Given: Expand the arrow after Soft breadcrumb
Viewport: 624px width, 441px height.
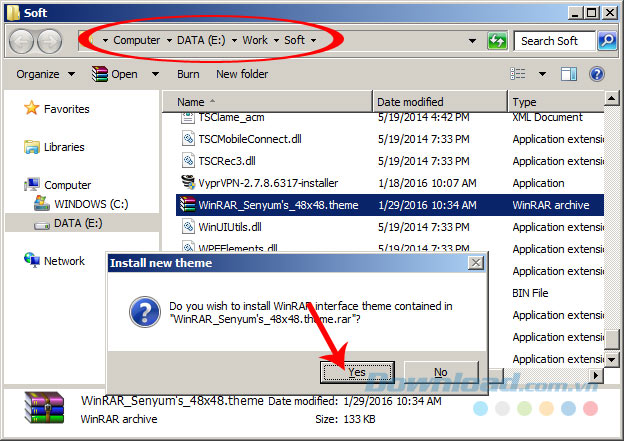Looking at the screenshot, I should (314, 41).
